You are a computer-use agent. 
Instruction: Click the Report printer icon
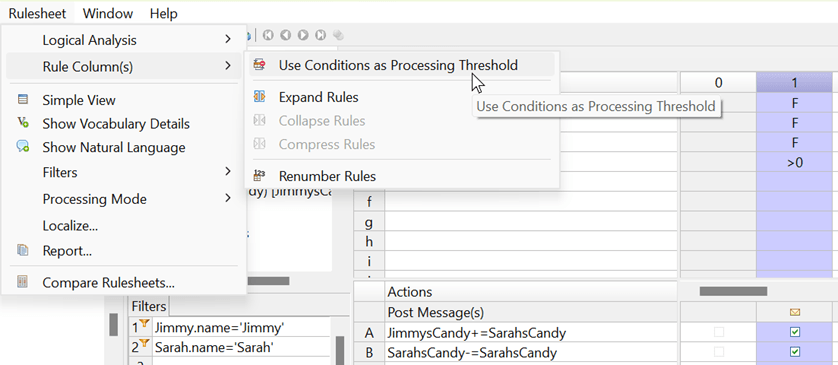(x=22, y=250)
